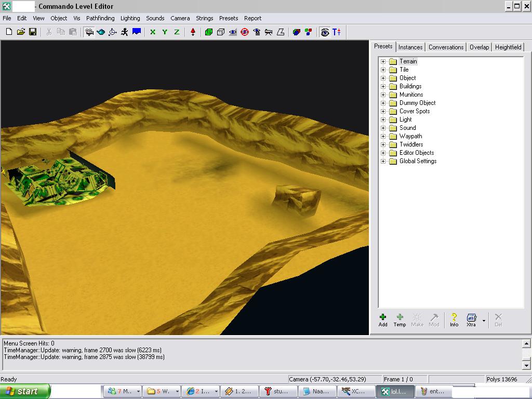Toggle the blue T text display icon
532x399 pixels.
(337, 32)
